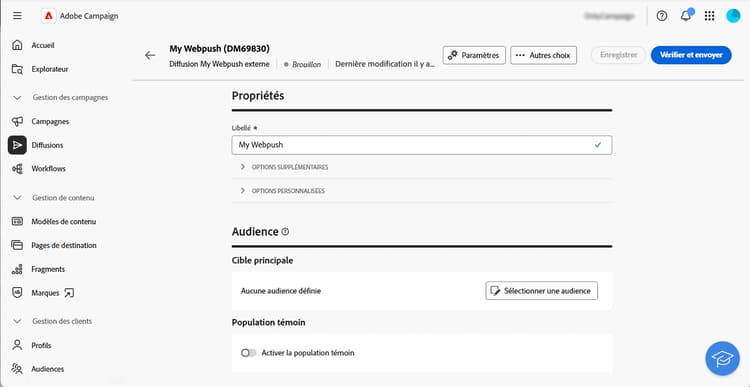Open the Explorateur menu item
This screenshot has width=750, height=387.
pyautogui.click(x=50, y=69)
